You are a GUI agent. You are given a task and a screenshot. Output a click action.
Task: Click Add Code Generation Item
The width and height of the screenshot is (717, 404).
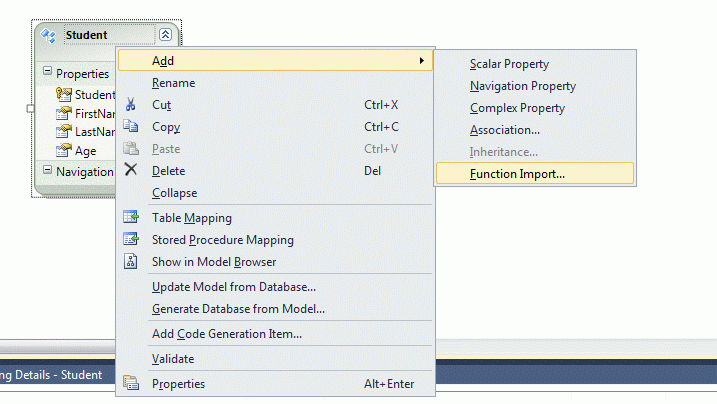point(227,334)
